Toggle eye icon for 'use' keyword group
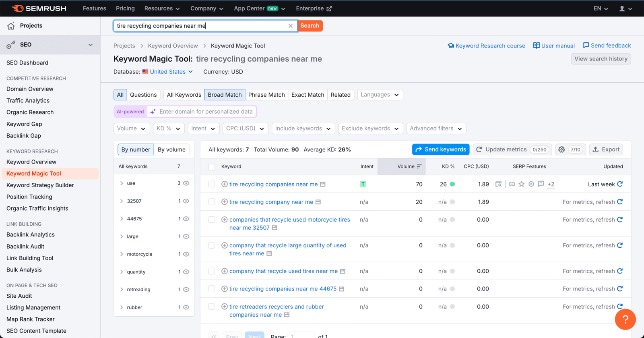 pos(186,183)
